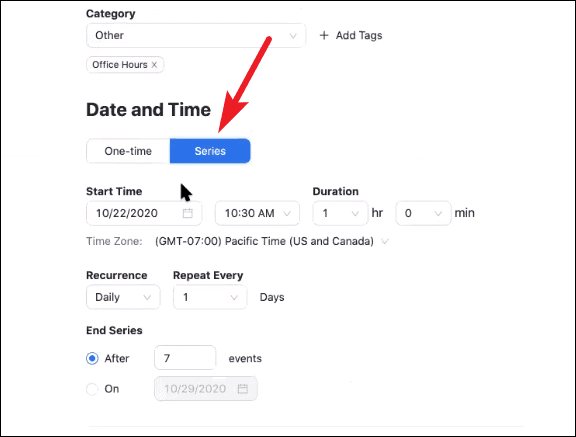The width and height of the screenshot is (576, 437).
Task: Expand the Repeat Every dropdown
Action: (x=210, y=297)
